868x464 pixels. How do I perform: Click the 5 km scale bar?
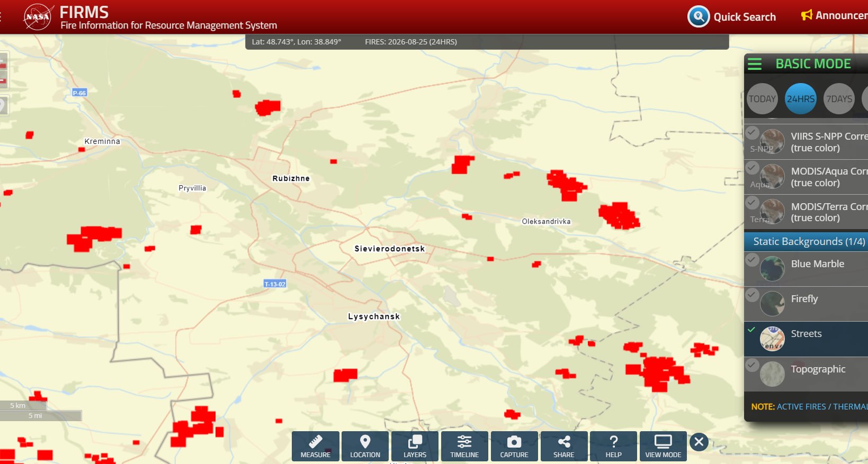[x=23, y=406]
